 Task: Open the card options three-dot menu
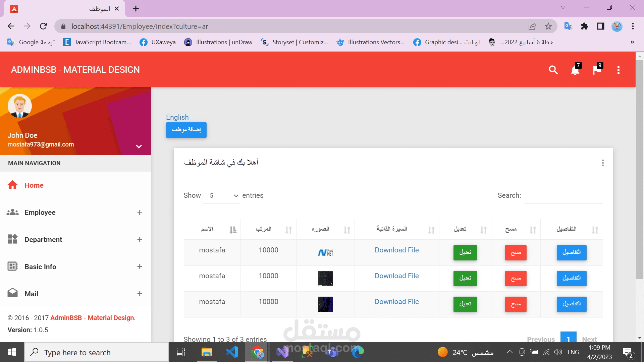(x=603, y=163)
